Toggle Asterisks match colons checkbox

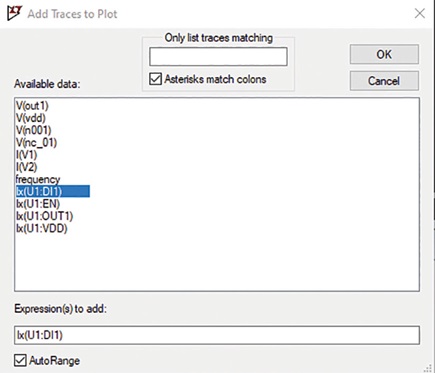pos(155,79)
